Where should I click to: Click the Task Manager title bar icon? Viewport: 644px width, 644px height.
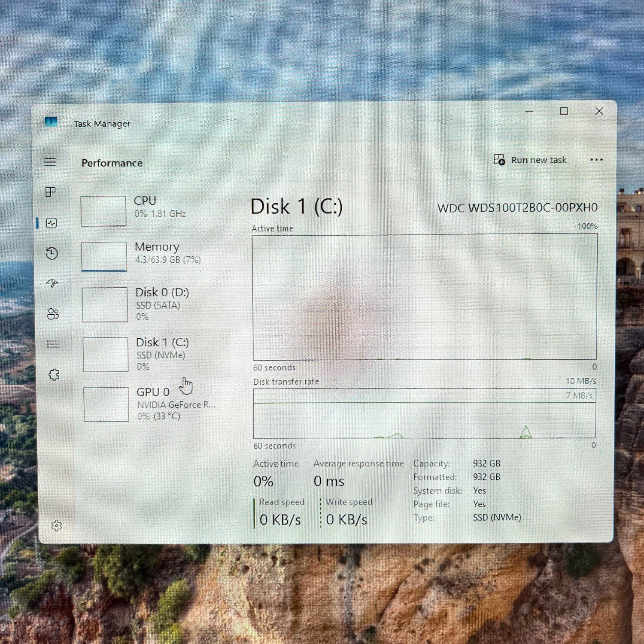click(51, 123)
